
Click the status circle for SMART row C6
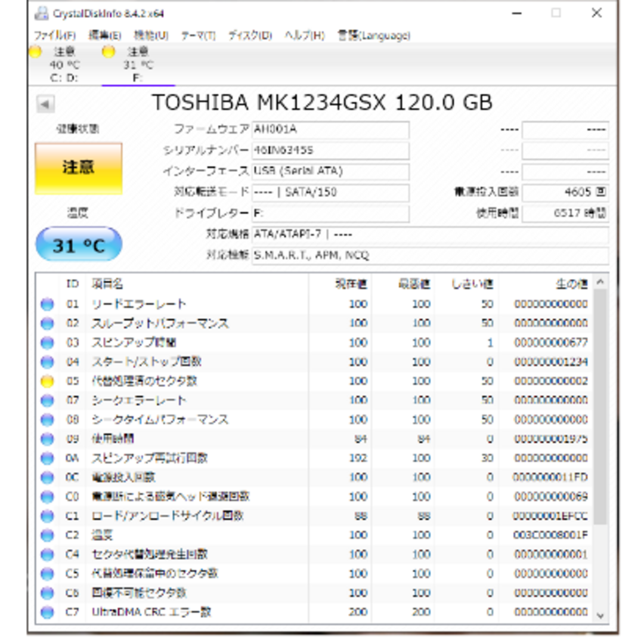pyautogui.click(x=47, y=593)
